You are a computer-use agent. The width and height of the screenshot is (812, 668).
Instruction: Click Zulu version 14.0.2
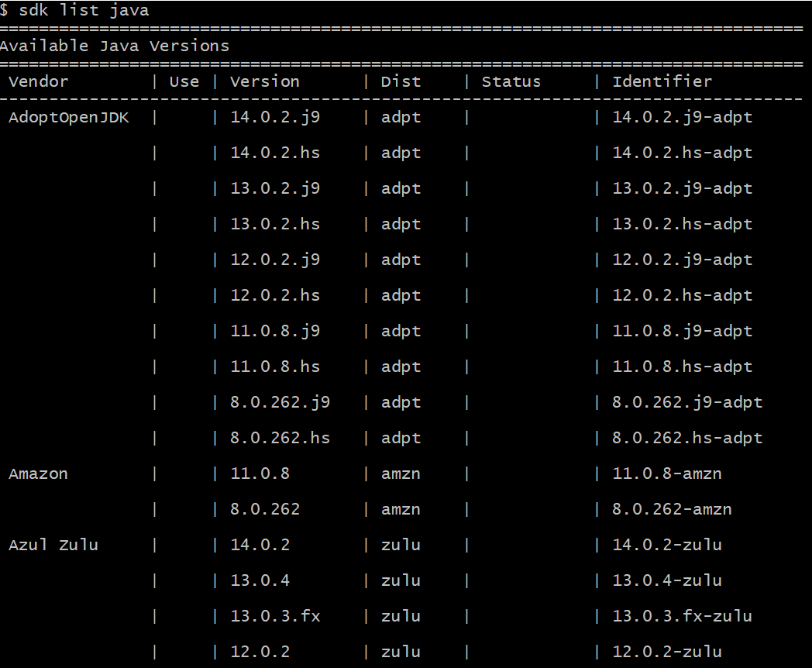pyautogui.click(x=260, y=545)
